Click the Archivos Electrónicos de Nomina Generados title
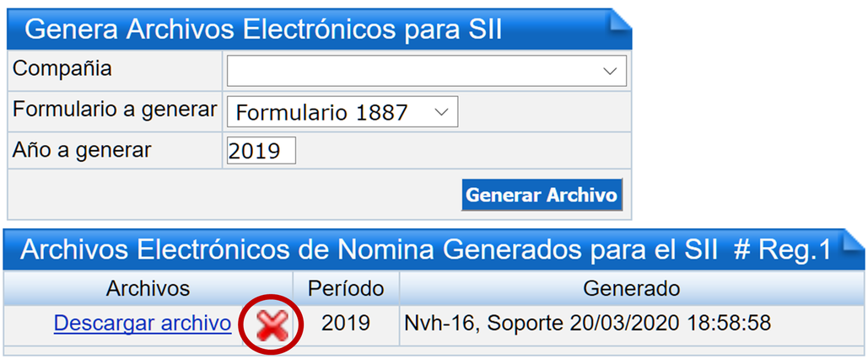 tap(426, 250)
